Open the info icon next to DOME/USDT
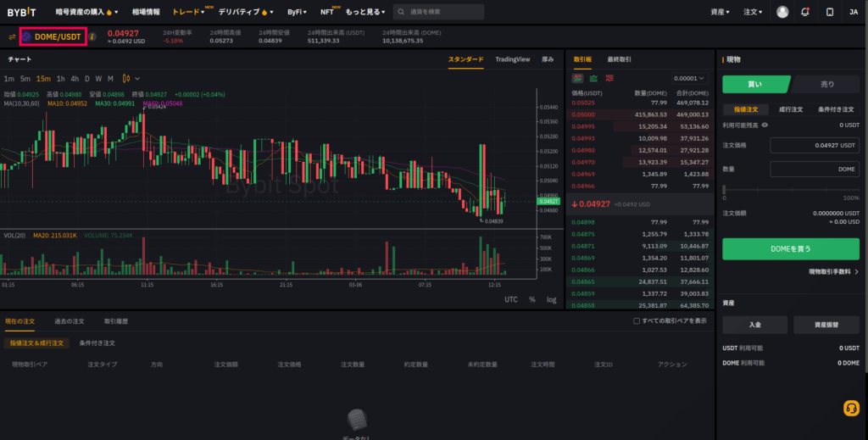 (x=92, y=36)
